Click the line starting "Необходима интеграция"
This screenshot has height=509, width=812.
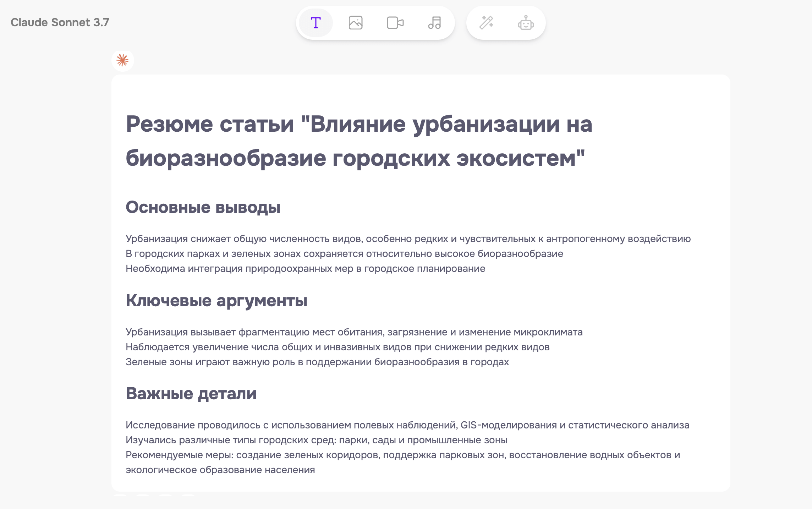305,269
